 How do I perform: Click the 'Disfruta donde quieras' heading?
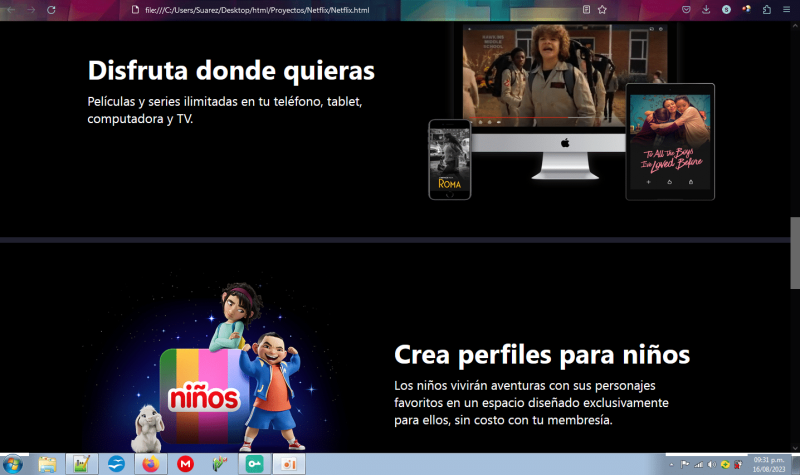[x=231, y=71]
